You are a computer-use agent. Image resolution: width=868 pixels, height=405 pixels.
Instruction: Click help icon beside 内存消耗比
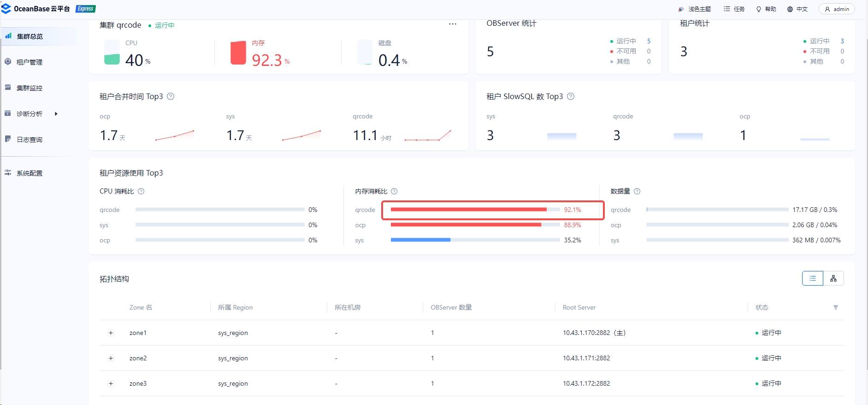coord(394,191)
